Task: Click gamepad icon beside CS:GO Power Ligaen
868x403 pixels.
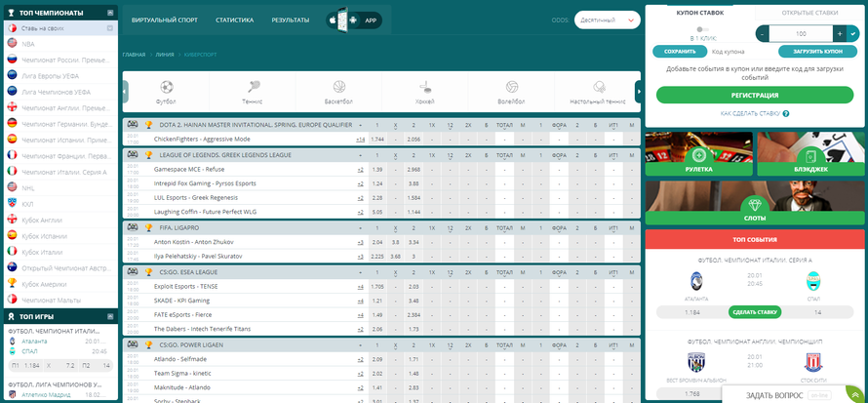Action: pyautogui.click(x=133, y=344)
